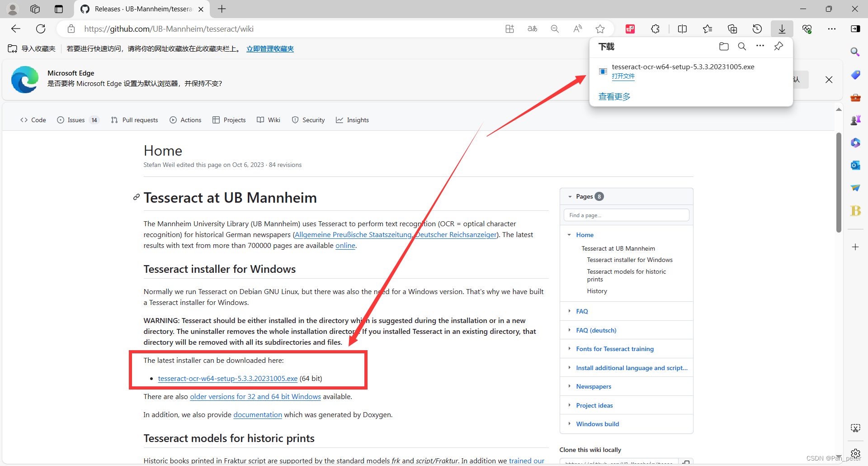Screen dimensions: 868x466
Task: Expand the Windows build entry
Action: click(x=569, y=423)
